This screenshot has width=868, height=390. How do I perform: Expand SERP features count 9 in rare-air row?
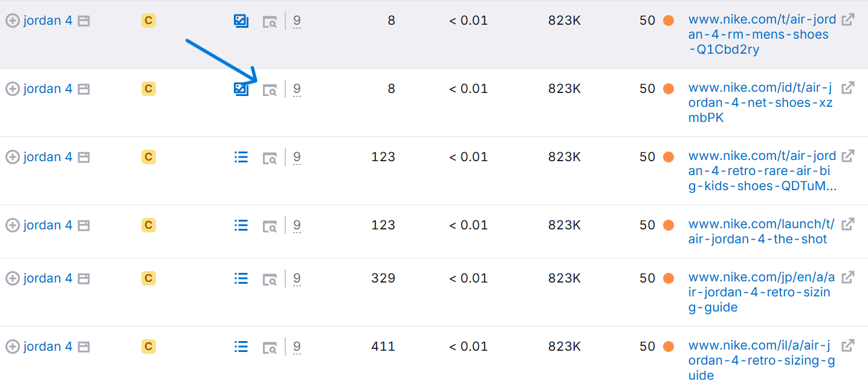297,157
